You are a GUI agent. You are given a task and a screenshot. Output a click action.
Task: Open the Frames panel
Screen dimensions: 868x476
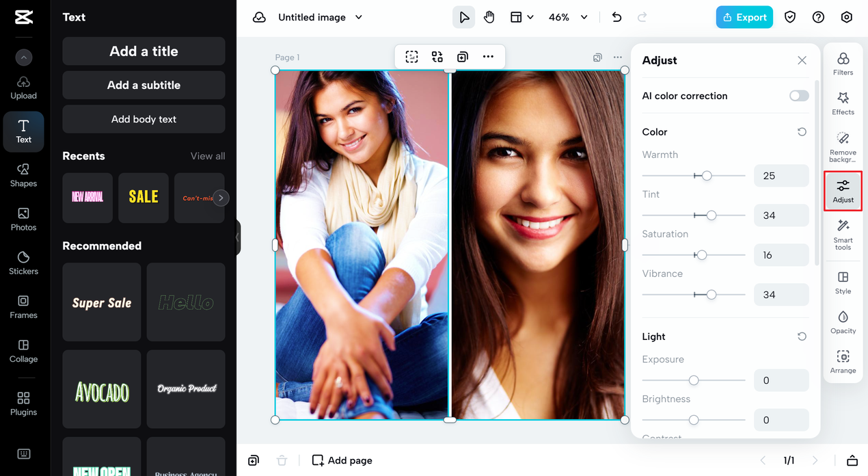24,306
